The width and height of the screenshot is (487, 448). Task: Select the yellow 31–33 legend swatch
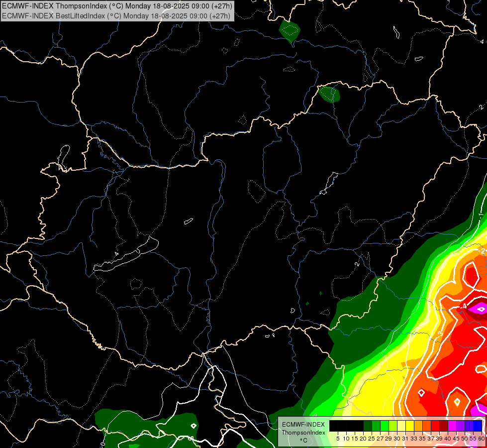[410, 426]
